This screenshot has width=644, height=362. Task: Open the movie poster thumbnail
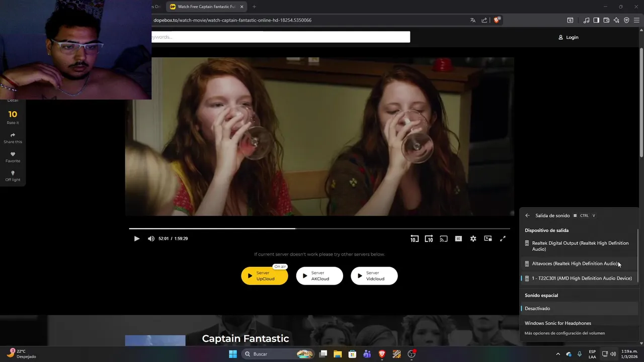155,340
